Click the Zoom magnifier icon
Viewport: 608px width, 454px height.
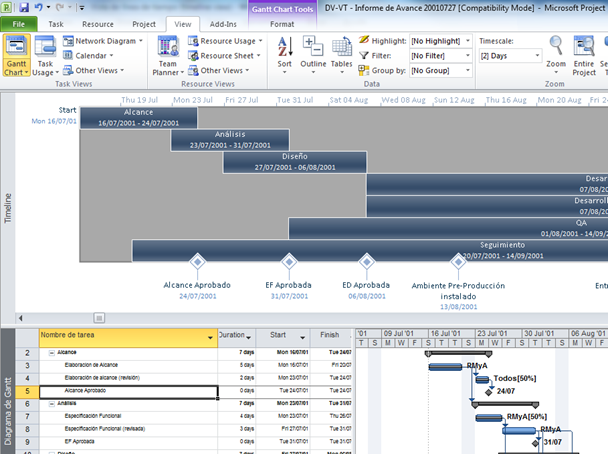(556, 45)
